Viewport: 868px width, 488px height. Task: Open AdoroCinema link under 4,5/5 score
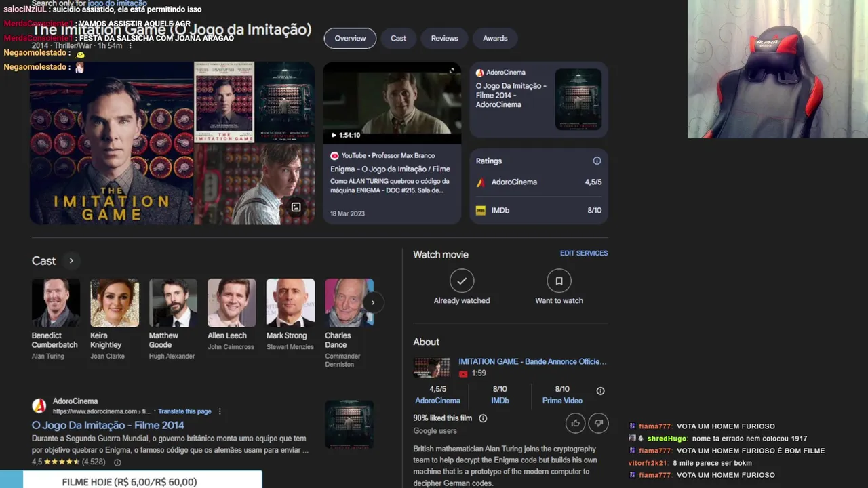pyautogui.click(x=437, y=401)
